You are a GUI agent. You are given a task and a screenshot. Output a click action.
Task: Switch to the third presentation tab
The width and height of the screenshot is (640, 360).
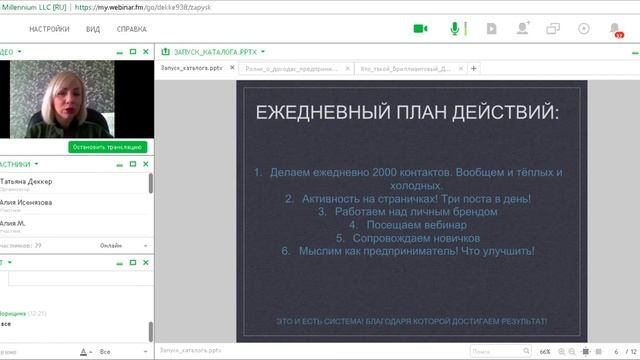point(405,69)
